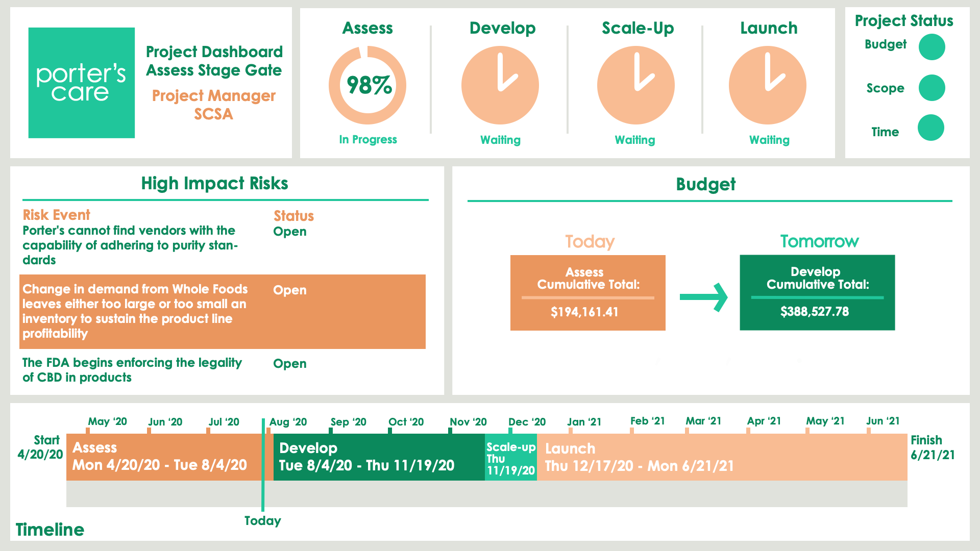Select the Assess phase timeline bar
Screen dimensions: 980x551
[x=163, y=457]
